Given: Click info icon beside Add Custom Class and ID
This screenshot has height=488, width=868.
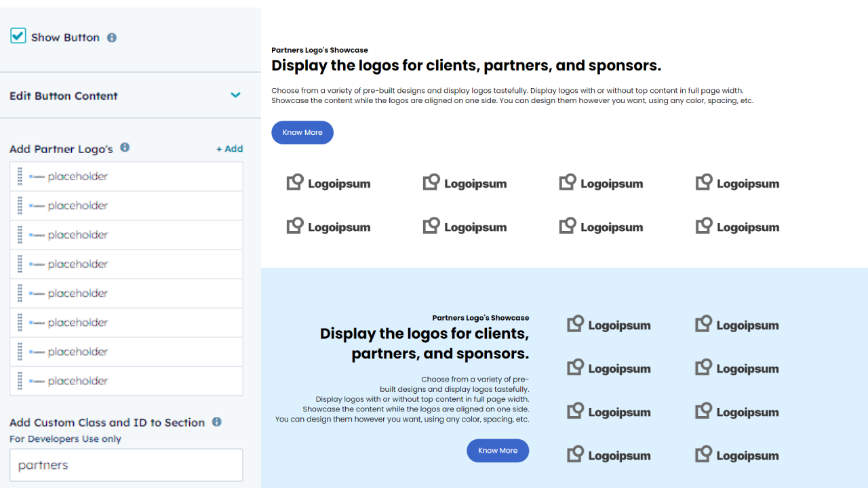Looking at the screenshot, I should point(217,422).
